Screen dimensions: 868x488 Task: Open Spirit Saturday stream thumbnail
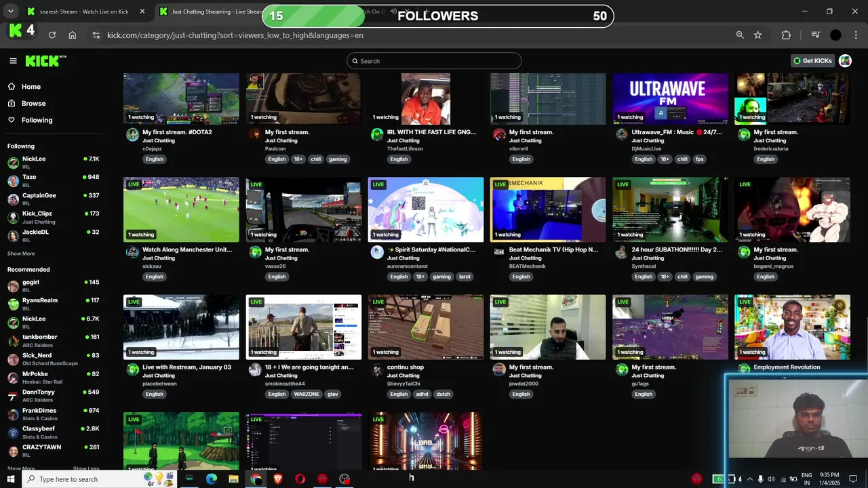[426, 209]
